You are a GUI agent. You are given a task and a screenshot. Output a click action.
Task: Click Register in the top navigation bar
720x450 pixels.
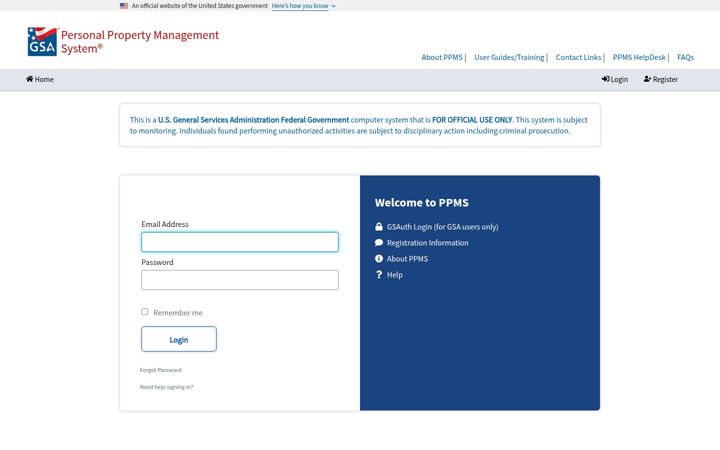pos(661,79)
